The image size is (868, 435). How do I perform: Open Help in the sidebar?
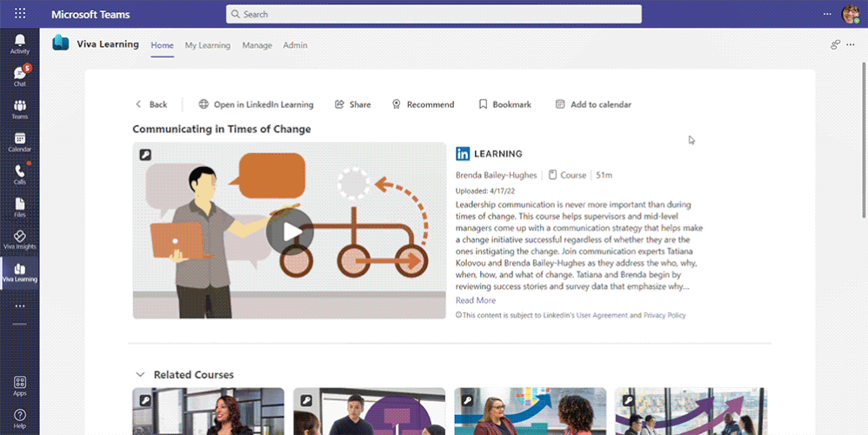[20, 418]
